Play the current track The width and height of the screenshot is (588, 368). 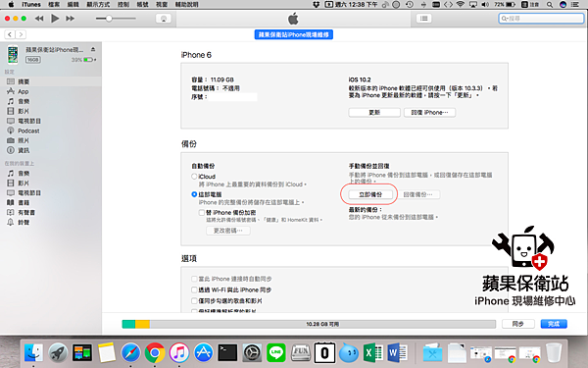pos(55,18)
